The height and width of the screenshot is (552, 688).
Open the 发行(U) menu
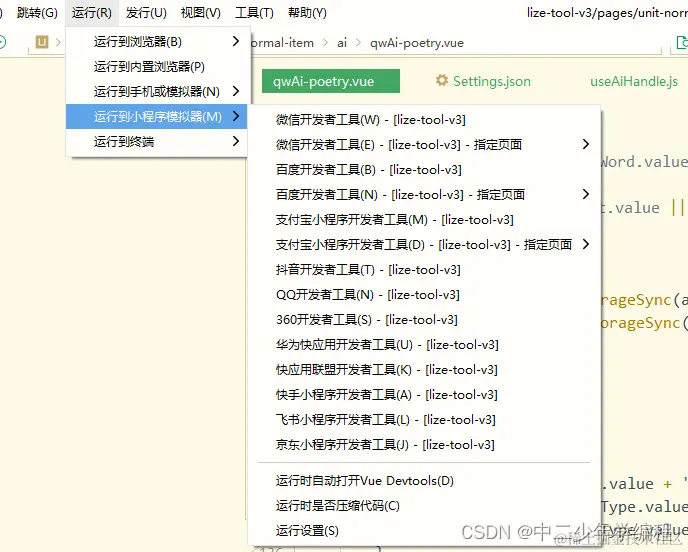[146, 13]
